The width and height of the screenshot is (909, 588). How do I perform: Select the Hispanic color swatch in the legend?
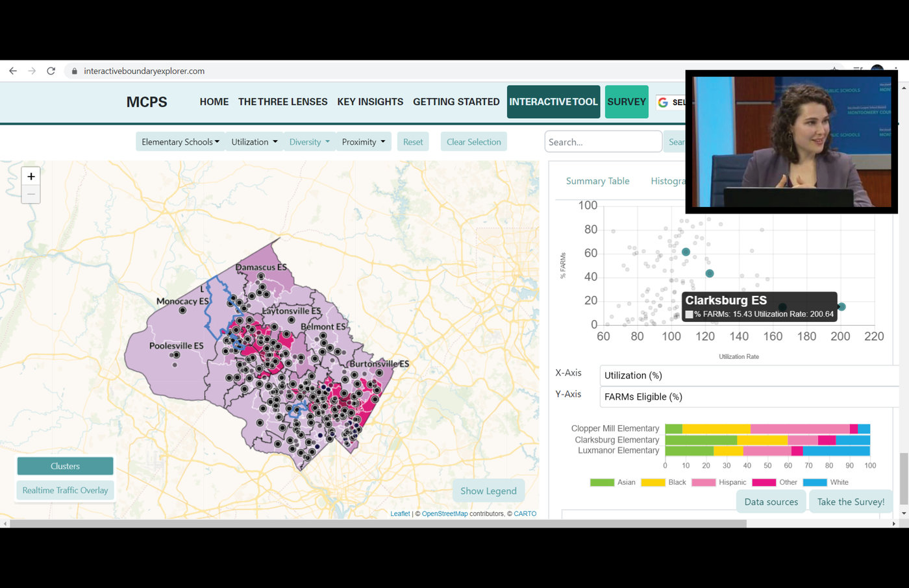pyautogui.click(x=703, y=482)
